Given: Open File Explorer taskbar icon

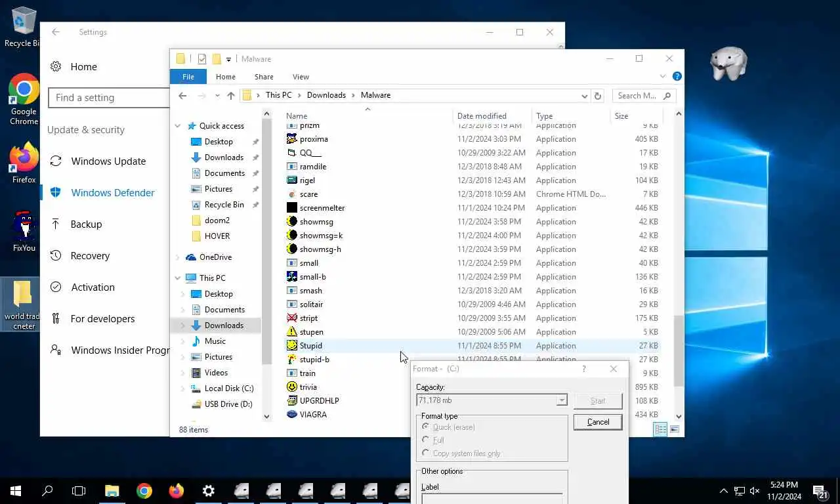Looking at the screenshot, I should coord(112,490).
